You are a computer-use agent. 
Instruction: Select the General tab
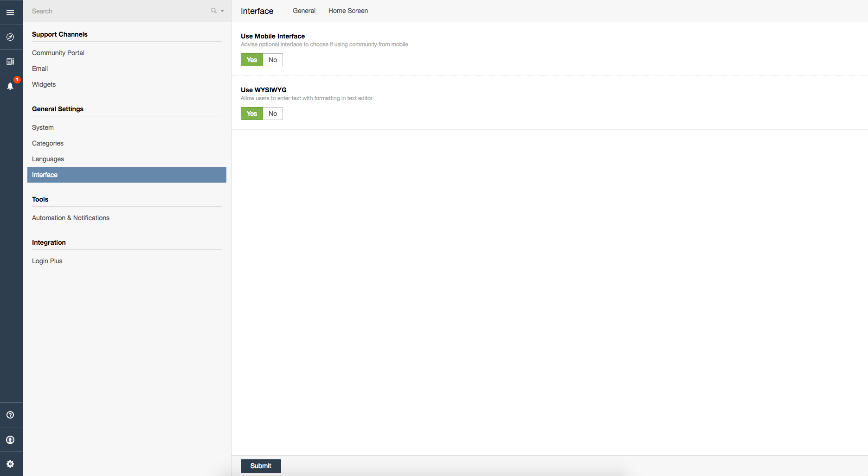click(x=304, y=11)
